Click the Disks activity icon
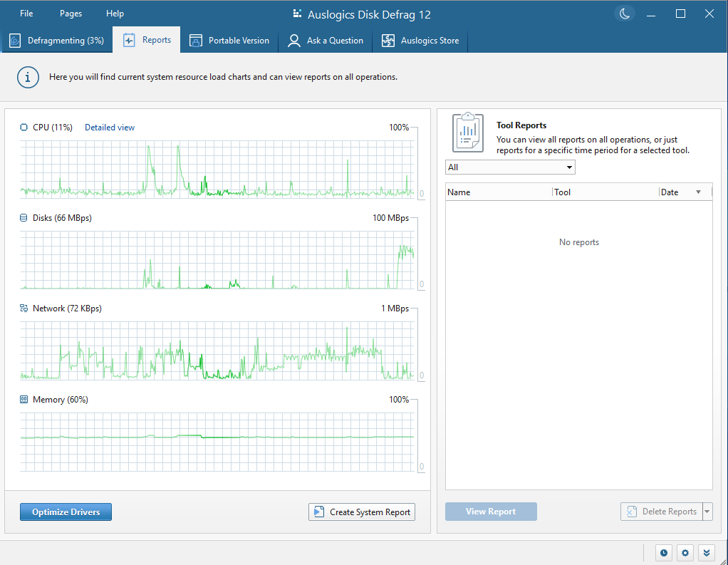Image resolution: width=728 pixels, height=565 pixels. tap(24, 217)
